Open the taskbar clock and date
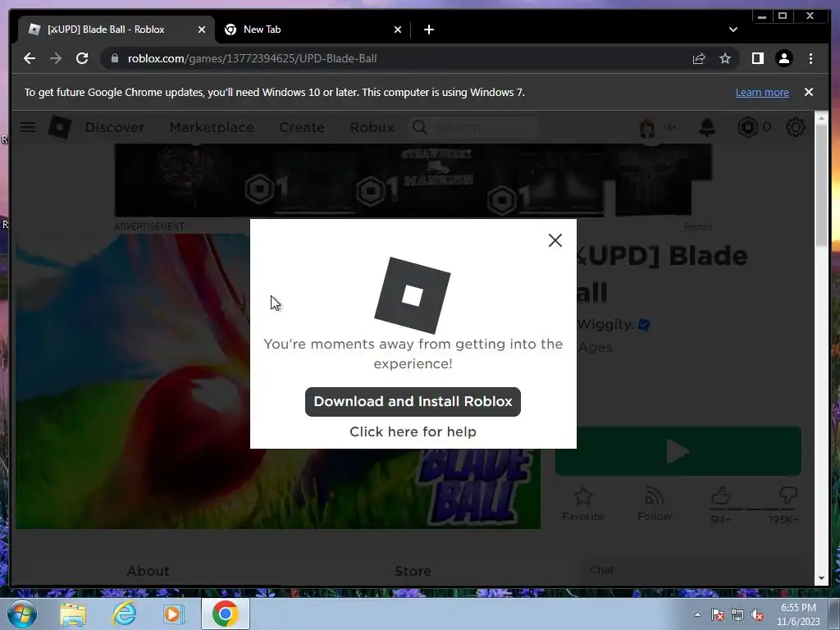840x630 pixels. tap(798, 614)
